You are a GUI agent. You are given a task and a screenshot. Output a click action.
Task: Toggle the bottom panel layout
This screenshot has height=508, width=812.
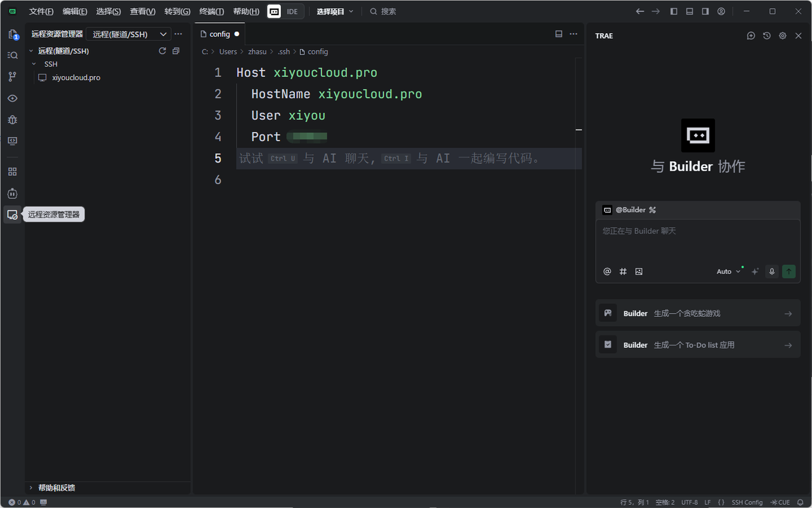690,11
